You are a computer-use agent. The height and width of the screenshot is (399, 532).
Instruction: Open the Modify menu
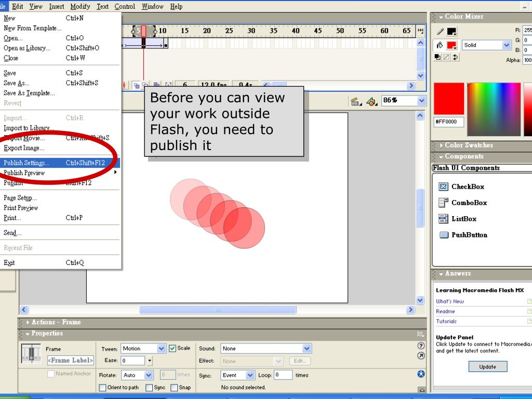coord(80,6)
